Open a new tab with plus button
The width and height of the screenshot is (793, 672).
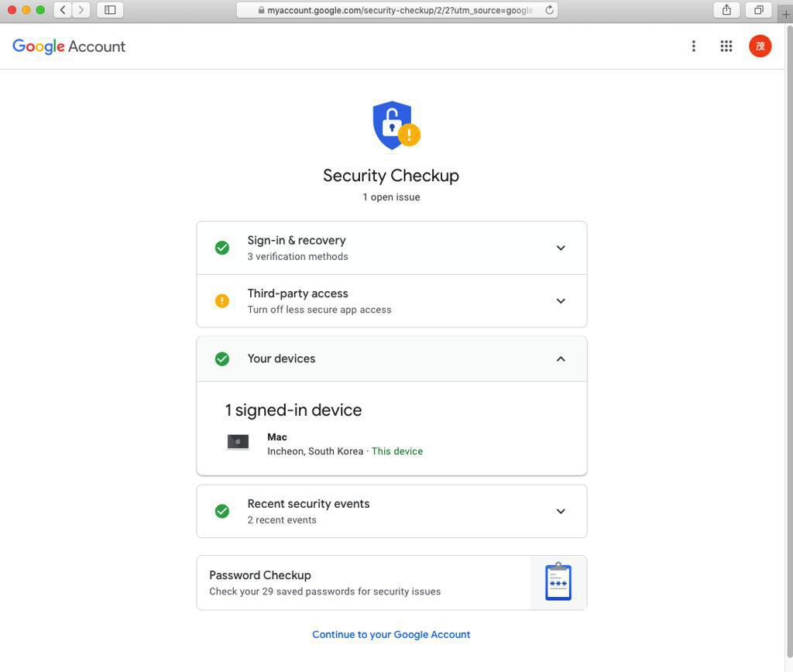786,15
